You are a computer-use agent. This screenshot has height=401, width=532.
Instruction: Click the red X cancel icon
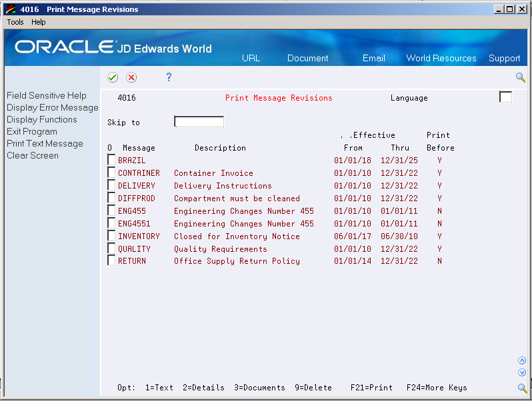tap(131, 78)
